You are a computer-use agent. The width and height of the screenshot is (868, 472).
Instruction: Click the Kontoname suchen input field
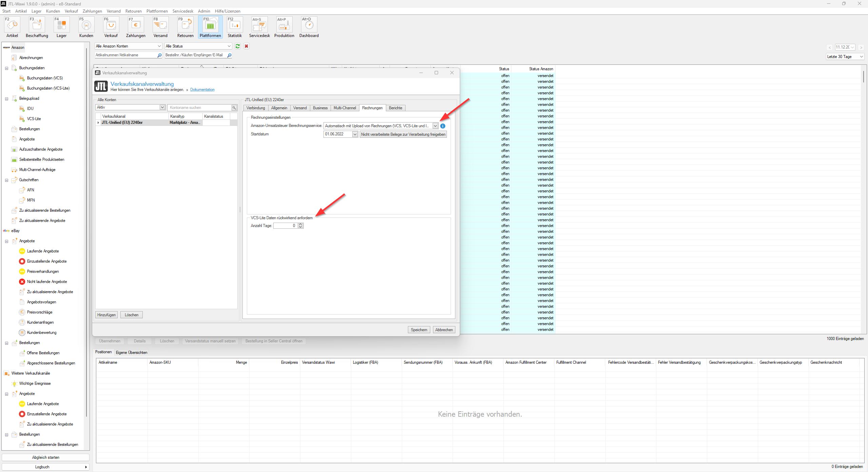click(199, 108)
